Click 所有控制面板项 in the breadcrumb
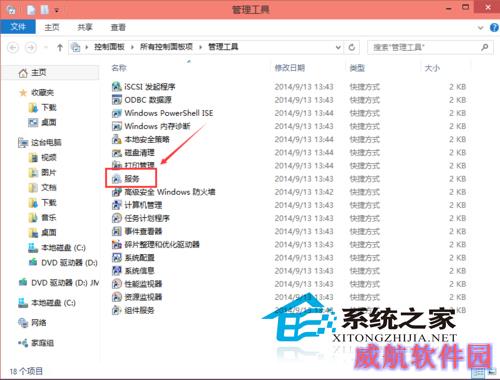 tap(166, 47)
